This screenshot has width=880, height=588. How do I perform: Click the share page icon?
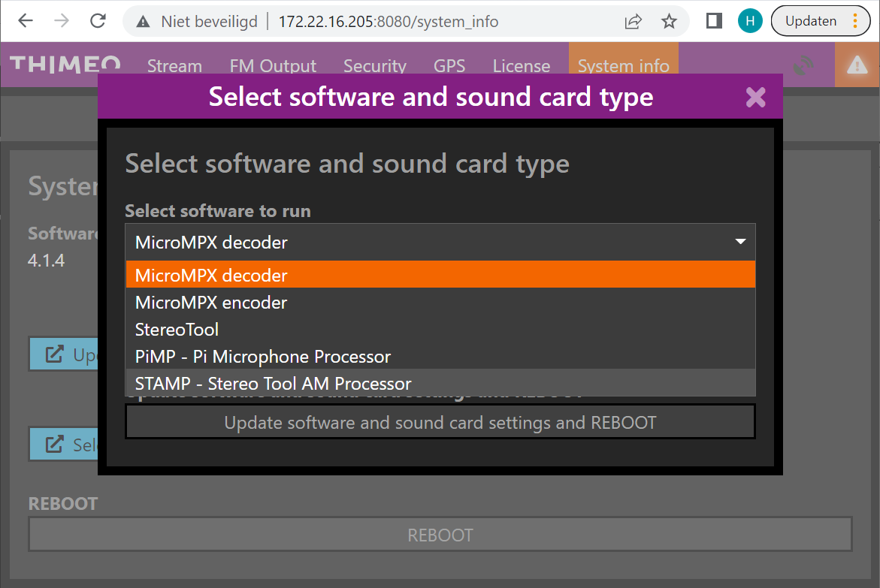633,21
